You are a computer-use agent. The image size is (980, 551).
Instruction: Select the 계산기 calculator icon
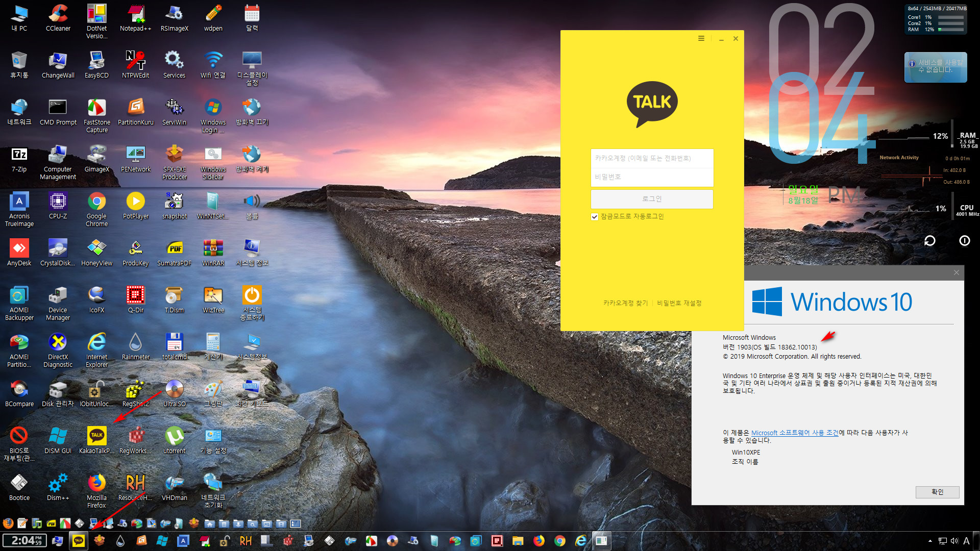point(213,346)
